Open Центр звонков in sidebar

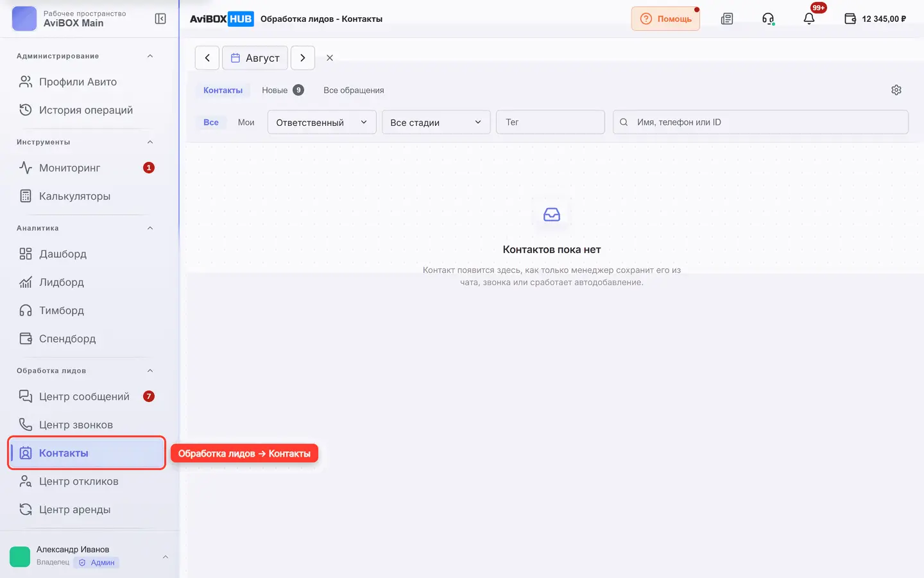coord(86,425)
